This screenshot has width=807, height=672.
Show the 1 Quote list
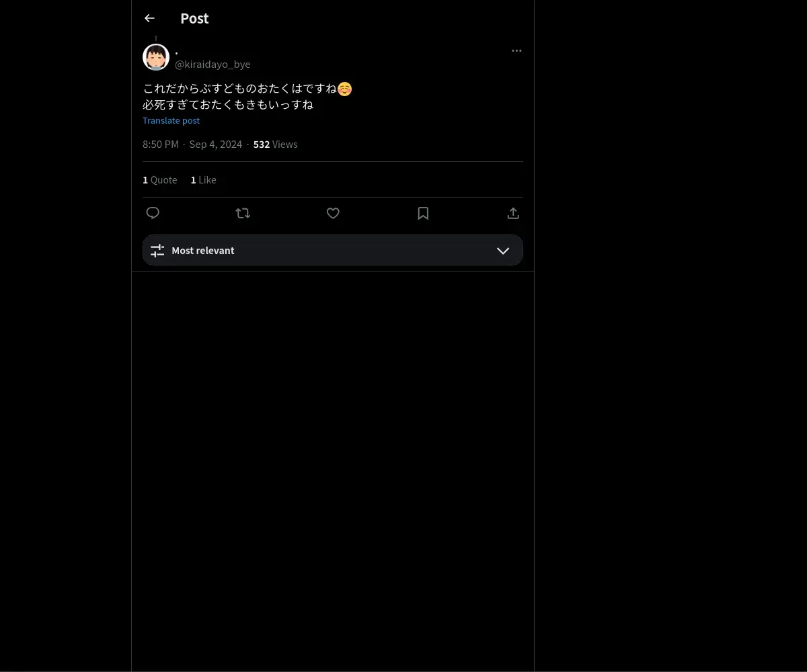click(x=160, y=180)
